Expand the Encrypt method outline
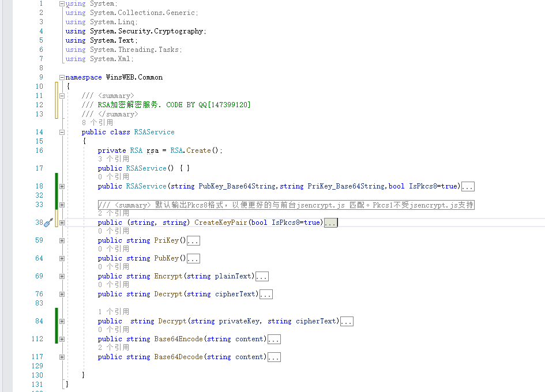The width and height of the screenshot is (545, 392). point(62,276)
